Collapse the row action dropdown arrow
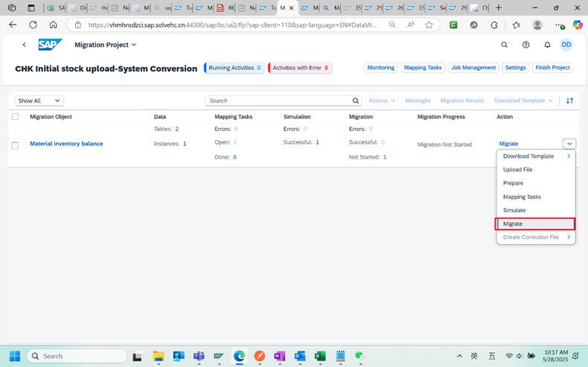The width and height of the screenshot is (588, 367). [x=569, y=144]
